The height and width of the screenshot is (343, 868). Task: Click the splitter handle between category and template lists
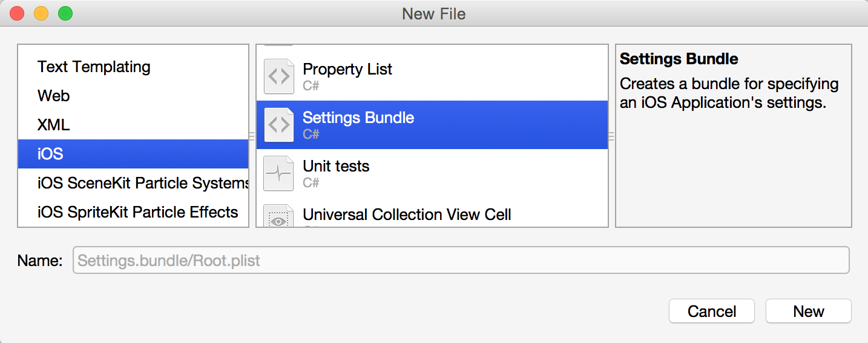(252, 137)
